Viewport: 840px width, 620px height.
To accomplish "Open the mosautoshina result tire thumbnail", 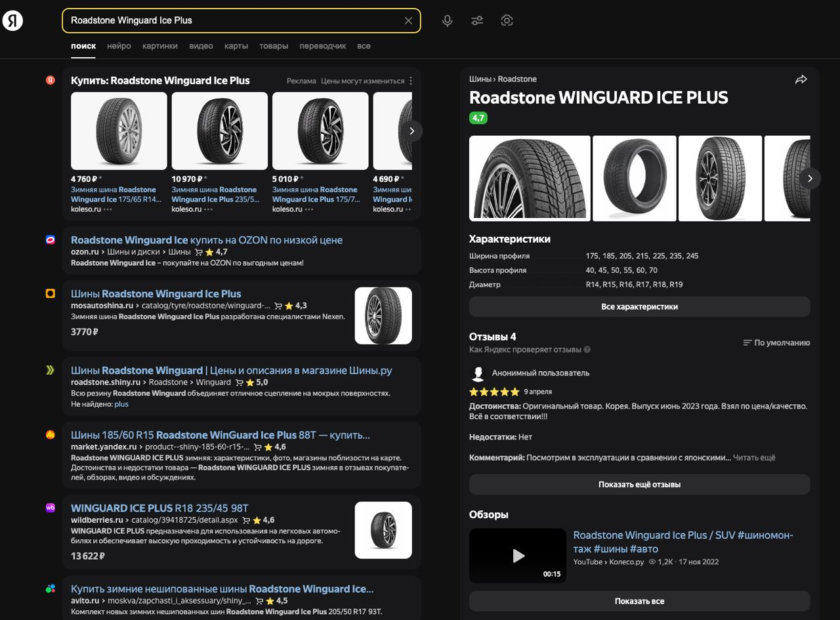I will point(383,316).
